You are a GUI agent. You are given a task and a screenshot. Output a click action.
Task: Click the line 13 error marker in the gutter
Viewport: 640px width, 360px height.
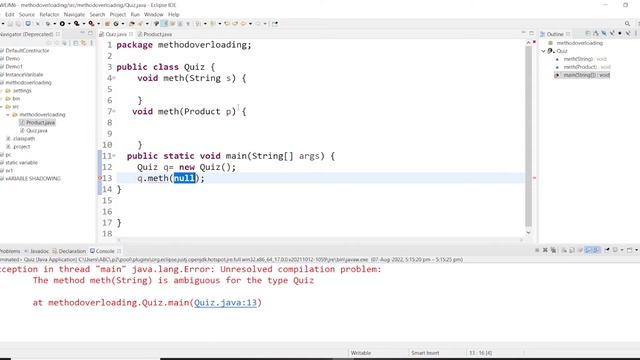click(100, 178)
